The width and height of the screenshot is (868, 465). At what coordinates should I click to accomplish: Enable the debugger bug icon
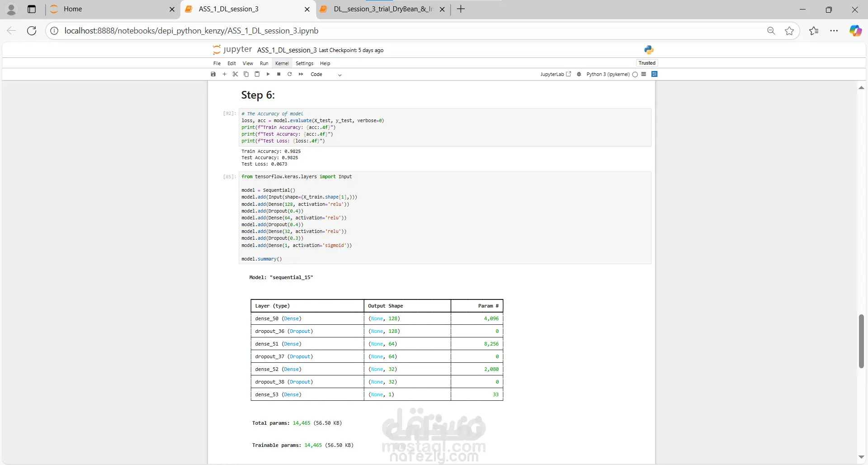click(x=579, y=74)
